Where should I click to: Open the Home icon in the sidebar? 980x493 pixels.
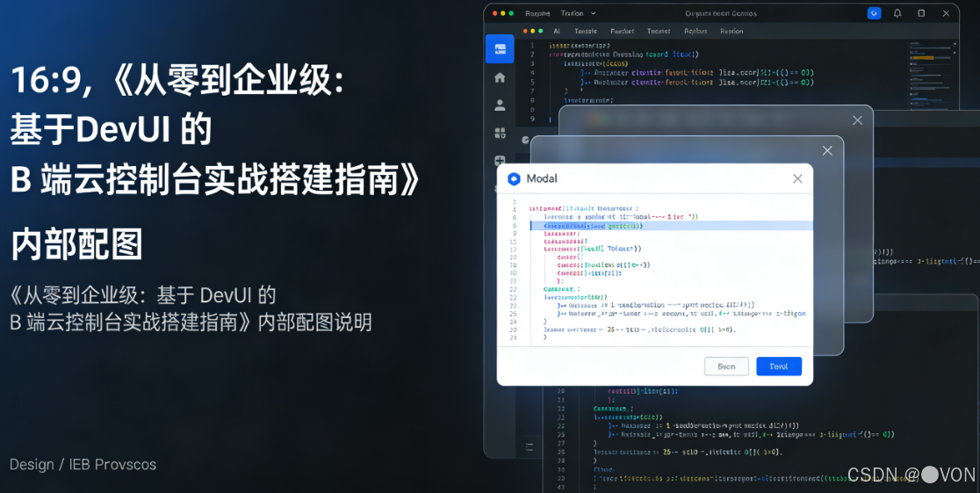tap(500, 77)
